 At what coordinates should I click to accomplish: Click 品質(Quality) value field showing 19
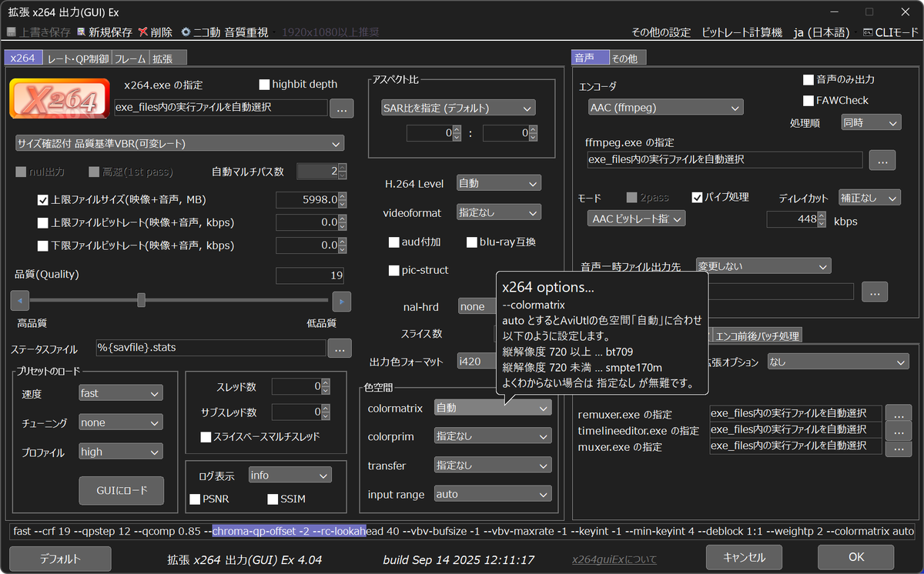[310, 275]
